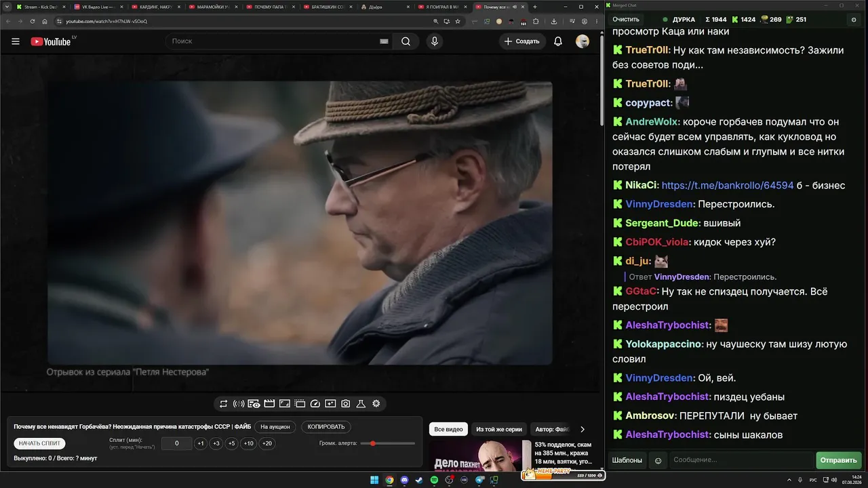Open the Дело пахнет video thumbnail
Screen dimensions: 868x488
(x=480, y=455)
